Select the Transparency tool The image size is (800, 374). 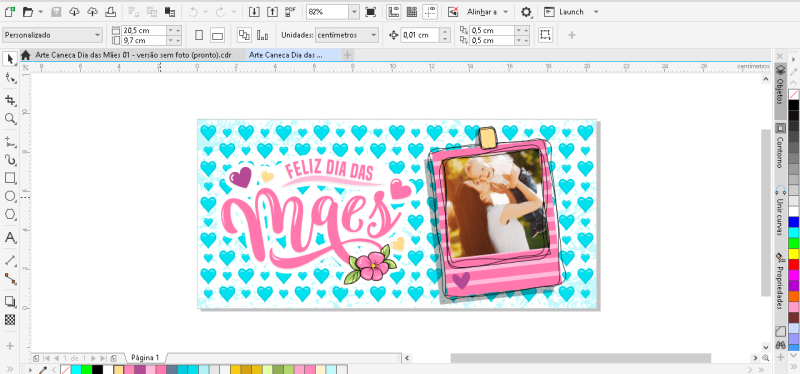10,320
